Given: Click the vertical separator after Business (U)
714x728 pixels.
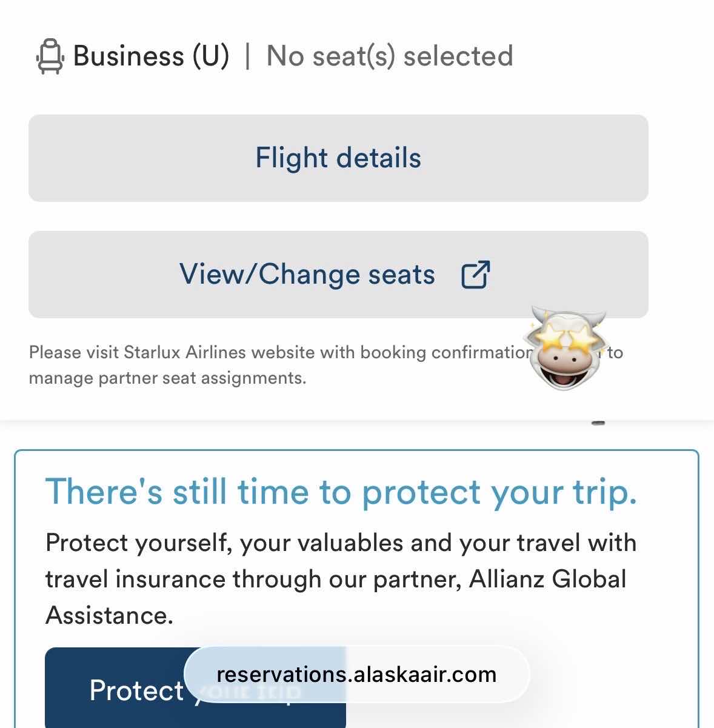Looking at the screenshot, I should coord(247,56).
